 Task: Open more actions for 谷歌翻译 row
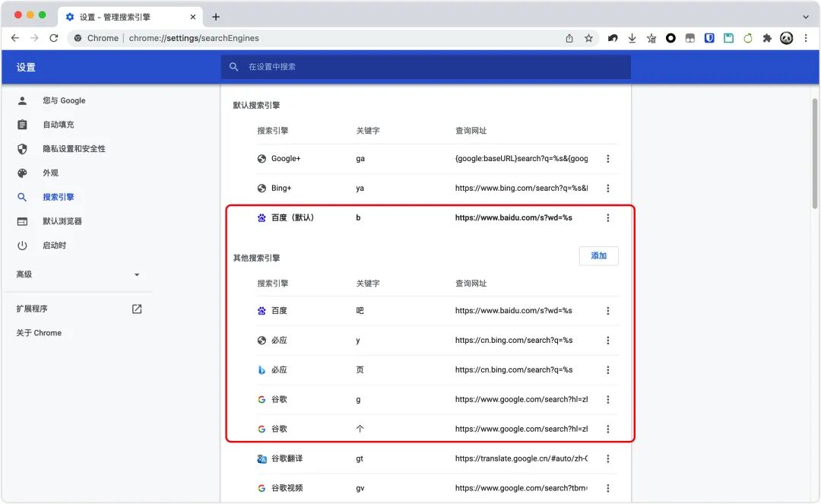pos(608,458)
